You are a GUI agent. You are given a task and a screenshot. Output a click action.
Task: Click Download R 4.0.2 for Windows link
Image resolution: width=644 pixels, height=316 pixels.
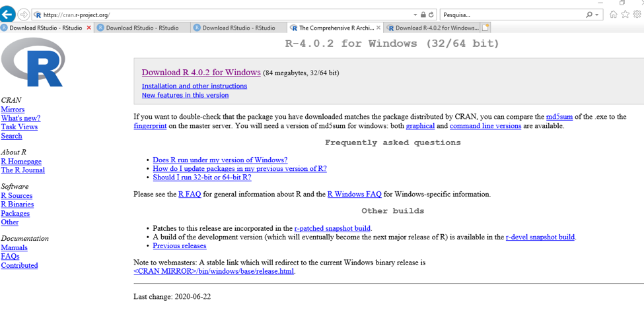tap(201, 72)
